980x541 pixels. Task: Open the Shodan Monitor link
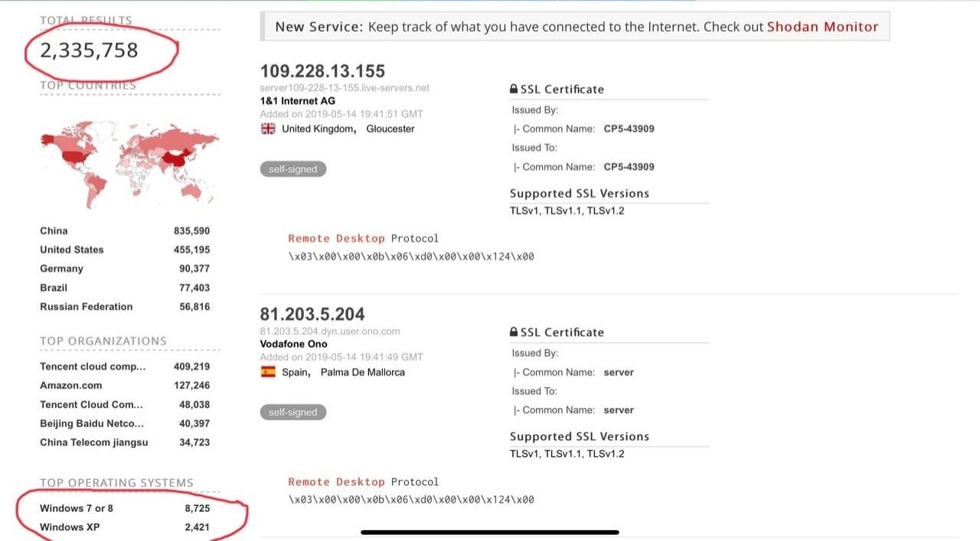(x=822, y=27)
